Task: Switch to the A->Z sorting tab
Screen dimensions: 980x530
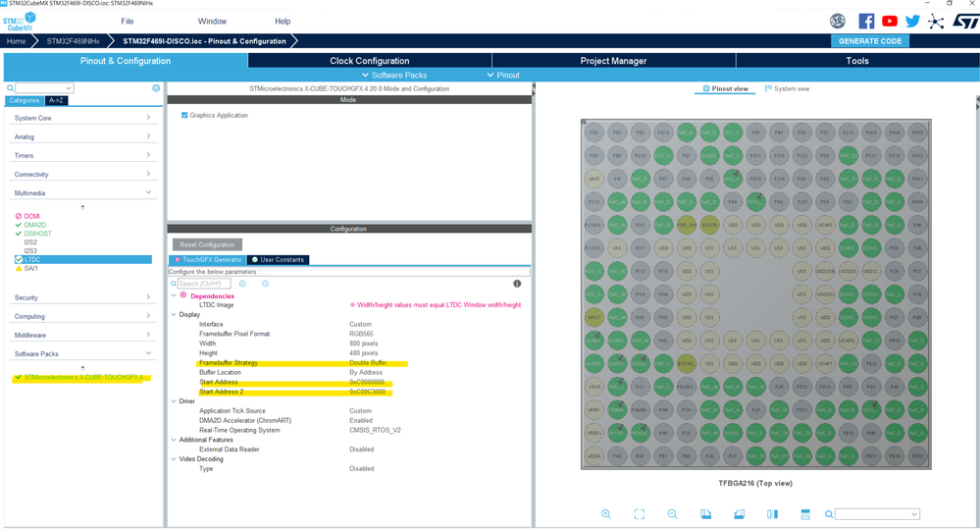Action: 56,100
